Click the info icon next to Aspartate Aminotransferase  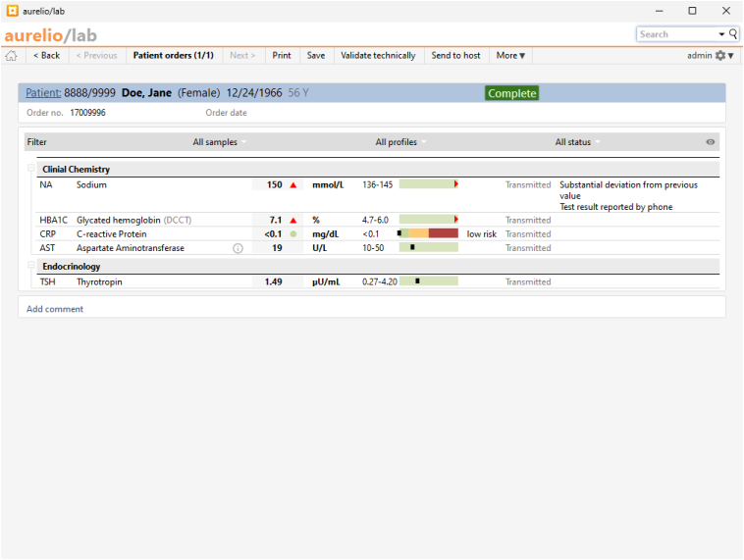(238, 248)
